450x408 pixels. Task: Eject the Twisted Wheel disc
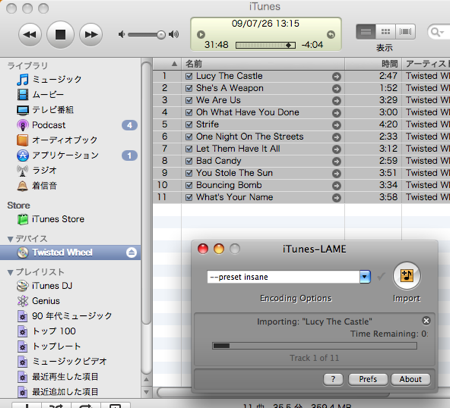click(131, 252)
